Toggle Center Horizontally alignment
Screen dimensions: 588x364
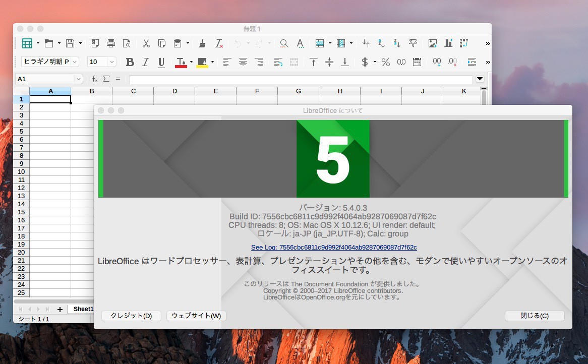pyautogui.click(x=243, y=62)
